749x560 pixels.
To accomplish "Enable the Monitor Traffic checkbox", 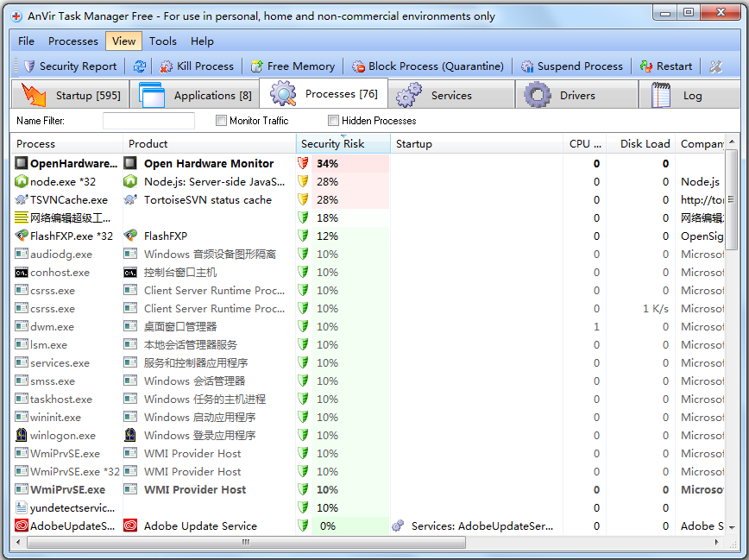I will click(221, 121).
